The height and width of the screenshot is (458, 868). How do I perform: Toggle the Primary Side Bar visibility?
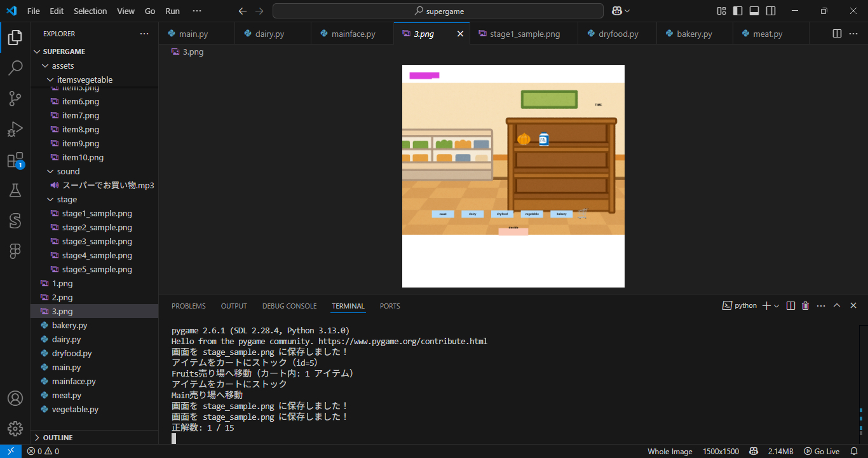pos(738,11)
